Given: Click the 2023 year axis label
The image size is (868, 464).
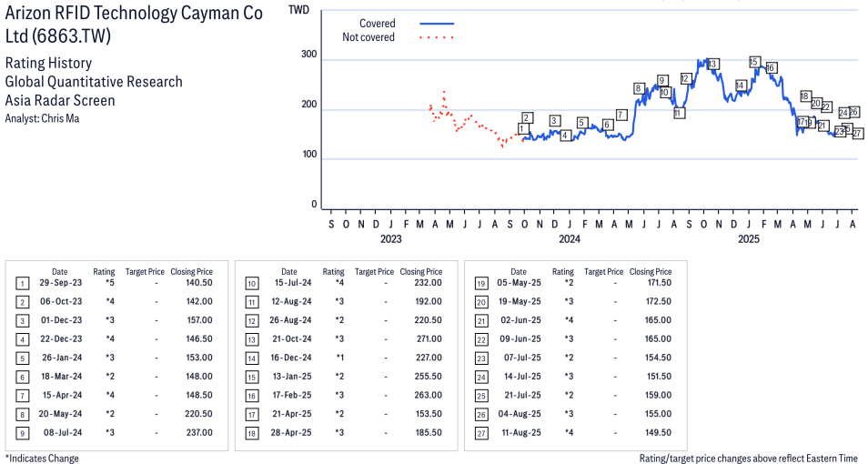Looking at the screenshot, I should [x=391, y=239].
